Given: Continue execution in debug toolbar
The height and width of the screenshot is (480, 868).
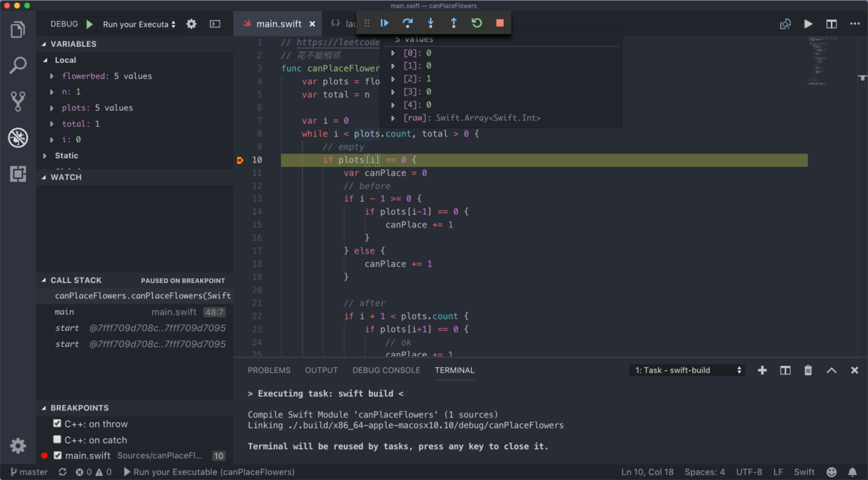Looking at the screenshot, I should click(384, 23).
